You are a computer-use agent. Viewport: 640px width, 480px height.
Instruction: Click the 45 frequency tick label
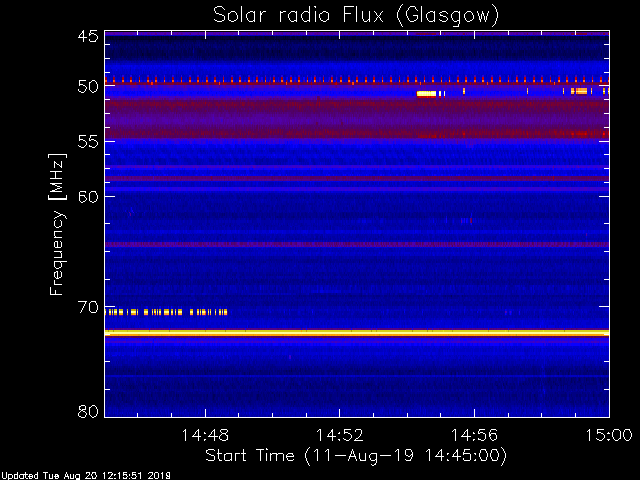tap(88, 36)
